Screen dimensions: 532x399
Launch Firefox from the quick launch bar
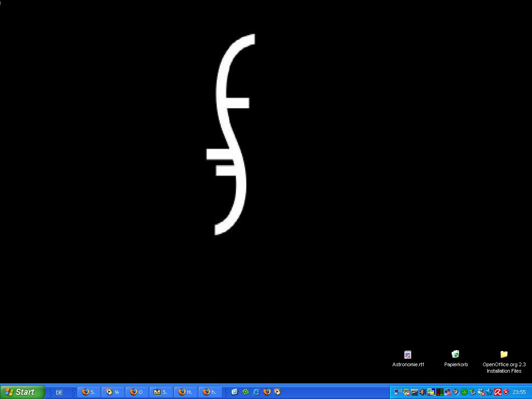tap(266, 392)
